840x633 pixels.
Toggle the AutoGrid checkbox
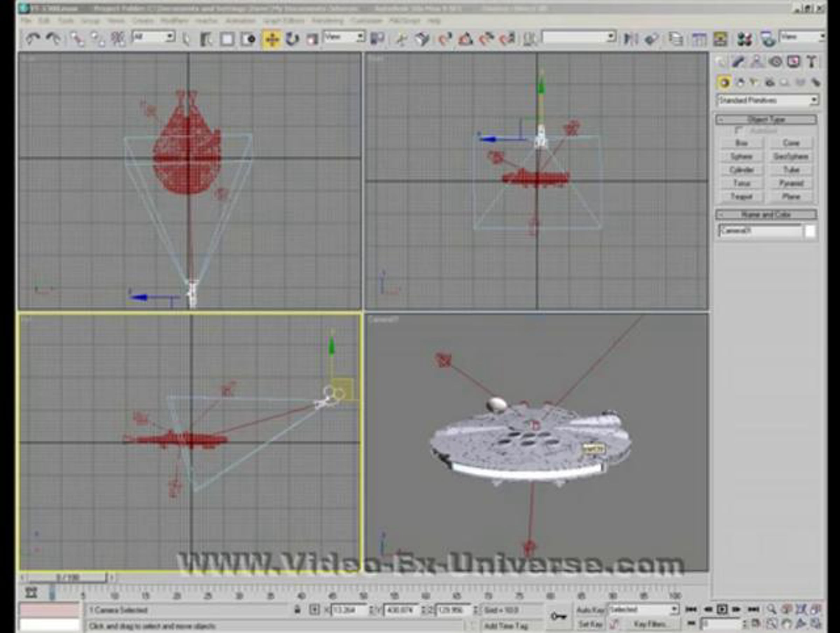click(738, 131)
